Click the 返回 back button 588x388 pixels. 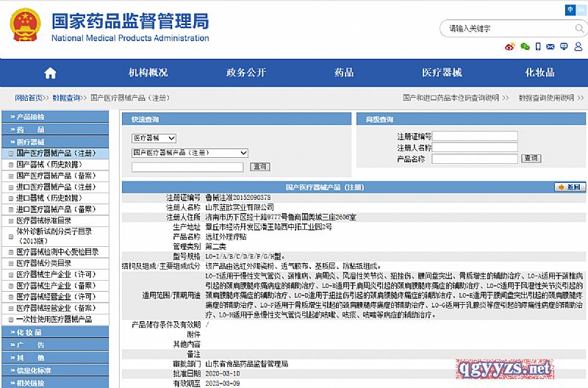coord(570,187)
